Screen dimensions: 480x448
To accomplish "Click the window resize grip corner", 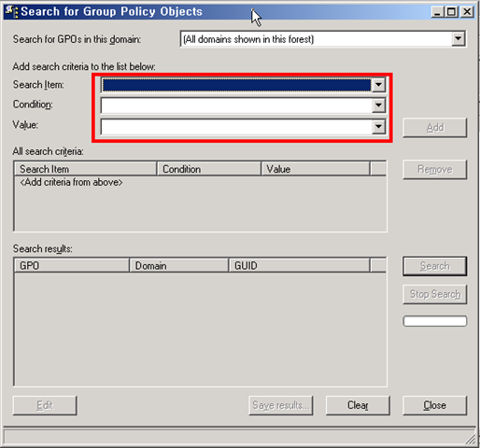I will (x=471, y=440).
